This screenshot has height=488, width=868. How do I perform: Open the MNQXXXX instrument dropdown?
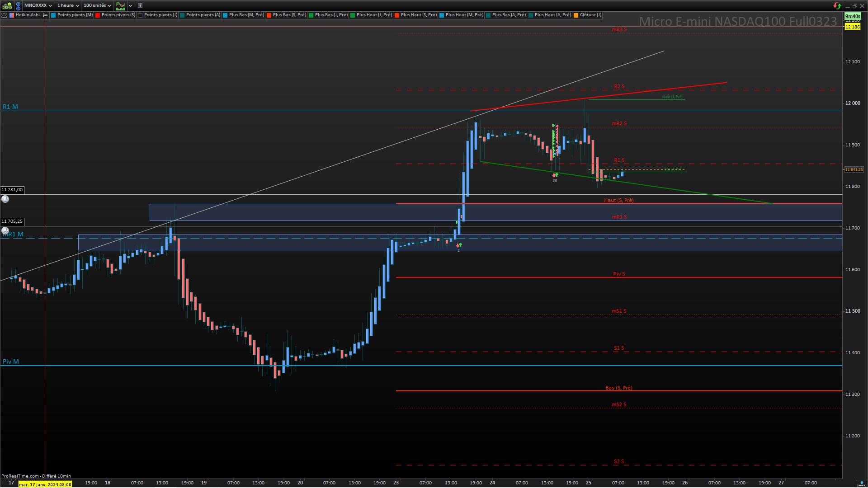click(x=38, y=5)
